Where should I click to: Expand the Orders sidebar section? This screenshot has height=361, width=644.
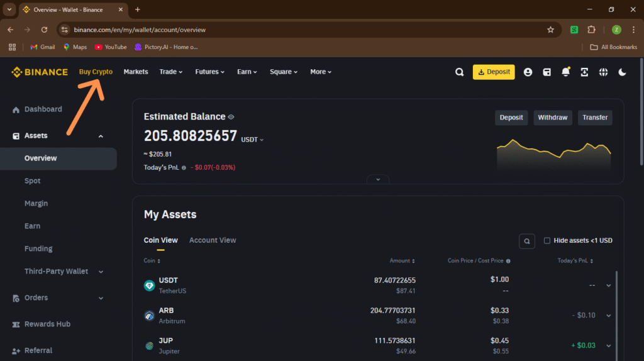(101, 298)
